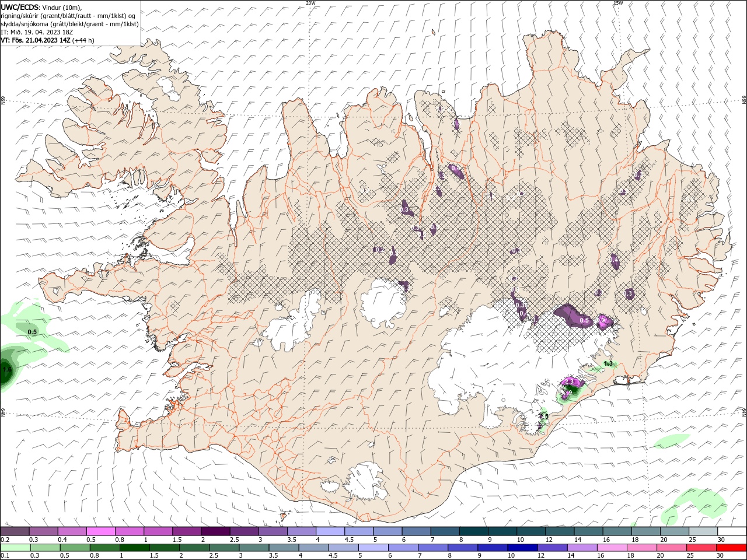Click the '20W' longitude label
Image resolution: width=747 pixels, height=560 pixels.
(x=310, y=3)
